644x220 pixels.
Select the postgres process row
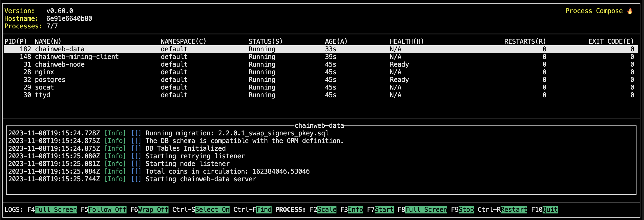tap(321, 80)
